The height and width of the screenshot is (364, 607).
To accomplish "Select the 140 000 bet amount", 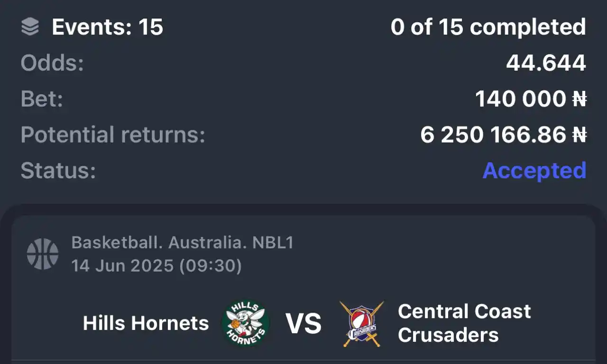I will pos(521,100).
